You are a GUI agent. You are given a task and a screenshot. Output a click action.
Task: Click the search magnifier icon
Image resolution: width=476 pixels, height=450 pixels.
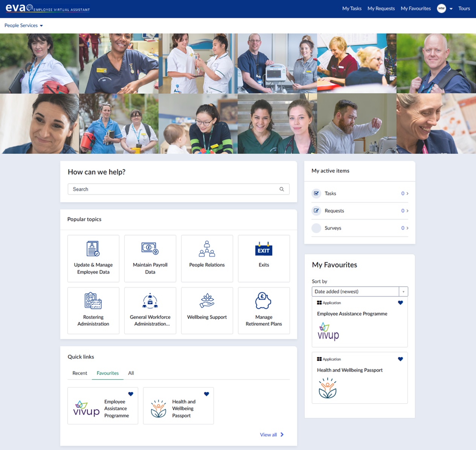(282, 189)
